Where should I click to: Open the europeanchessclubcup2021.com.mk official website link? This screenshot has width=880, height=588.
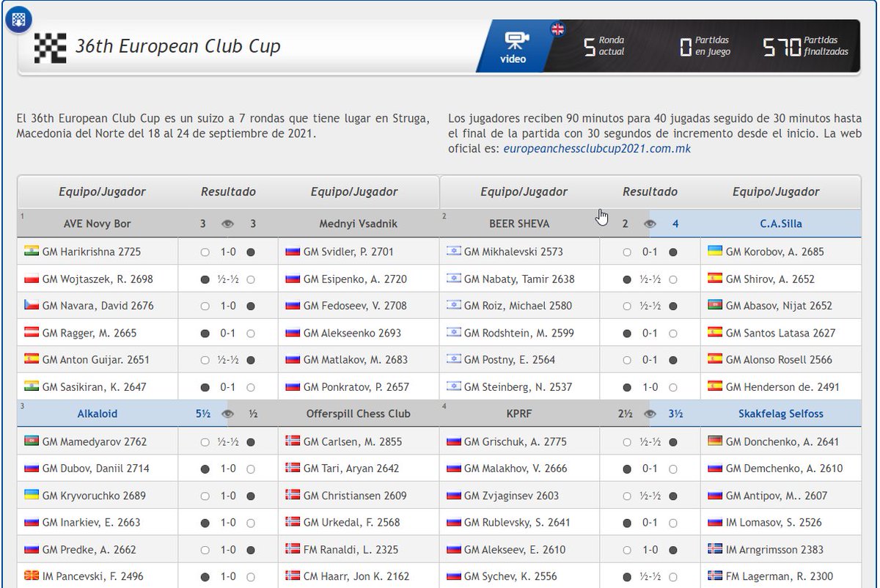[x=597, y=148]
